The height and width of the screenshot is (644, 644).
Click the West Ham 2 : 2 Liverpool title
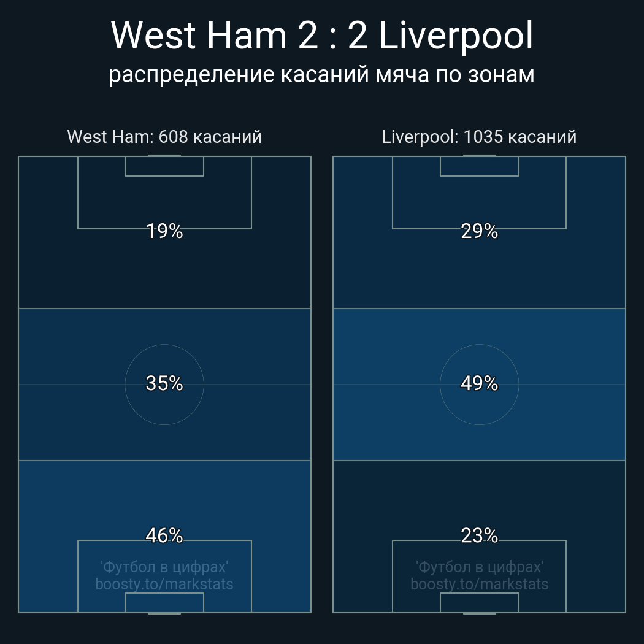point(321,36)
